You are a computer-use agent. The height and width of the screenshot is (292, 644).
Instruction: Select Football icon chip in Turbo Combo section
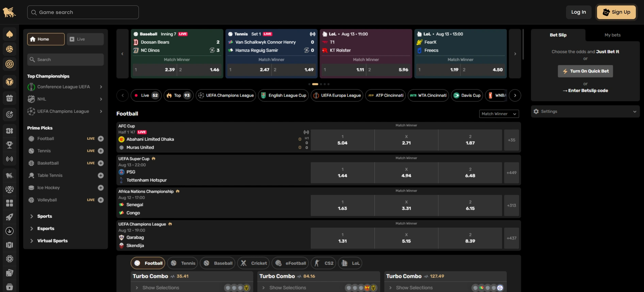[x=148, y=263]
